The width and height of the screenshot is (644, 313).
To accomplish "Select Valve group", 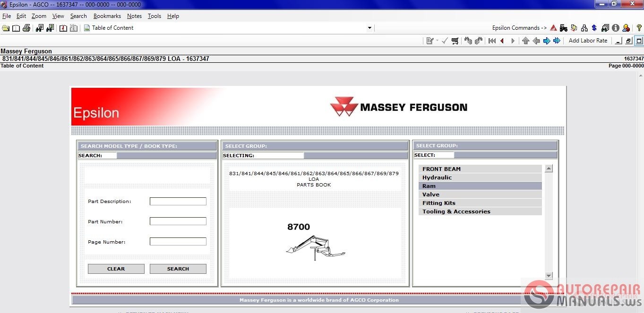I will tap(480, 195).
